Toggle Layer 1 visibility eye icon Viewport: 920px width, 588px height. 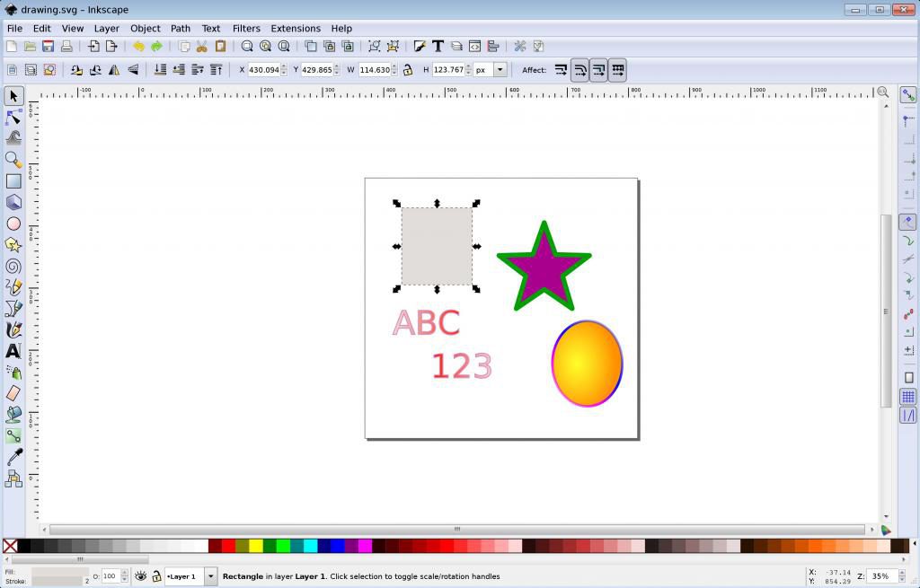point(140,576)
